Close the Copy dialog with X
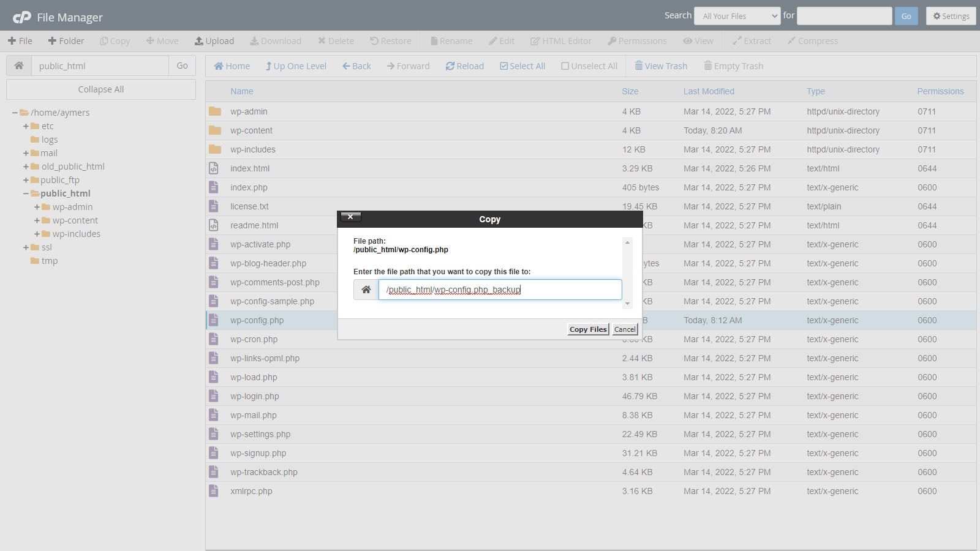 pos(350,217)
